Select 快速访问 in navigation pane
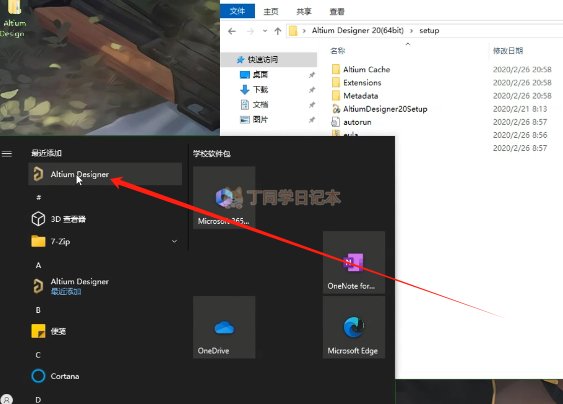Viewport: 563px width, 404px height. tap(269, 59)
